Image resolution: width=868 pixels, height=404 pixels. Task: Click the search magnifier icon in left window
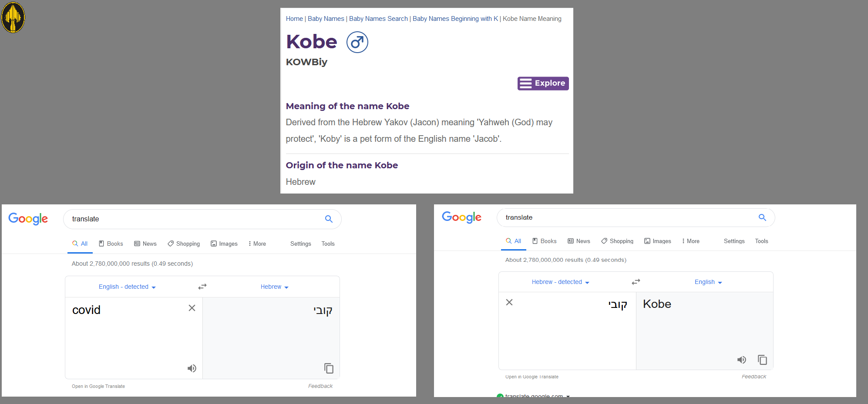(329, 219)
